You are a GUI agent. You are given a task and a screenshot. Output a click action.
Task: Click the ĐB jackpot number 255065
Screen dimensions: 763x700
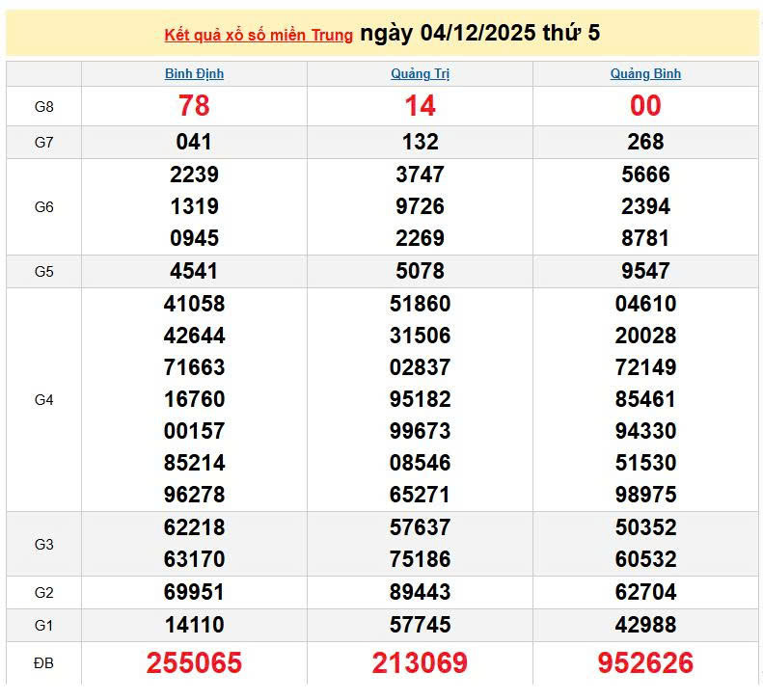pyautogui.click(x=194, y=663)
